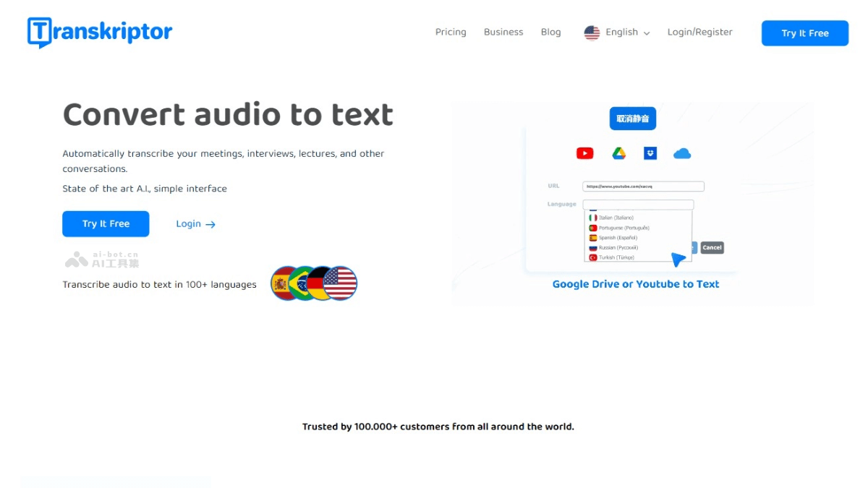Navigate to the Blog section

(x=550, y=32)
